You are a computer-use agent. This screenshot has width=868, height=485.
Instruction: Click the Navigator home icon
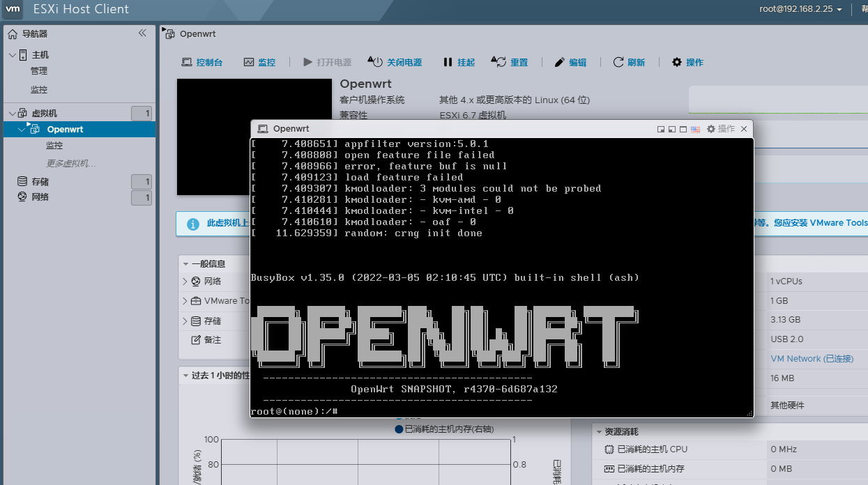click(x=13, y=33)
